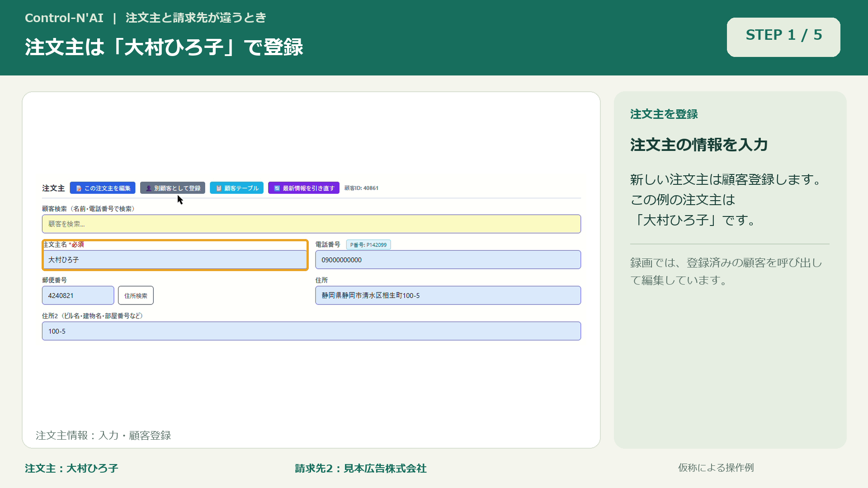Screen dimensions: 868x488
Task: Click the 顧客ID: 40861 text
Action: coord(361,188)
